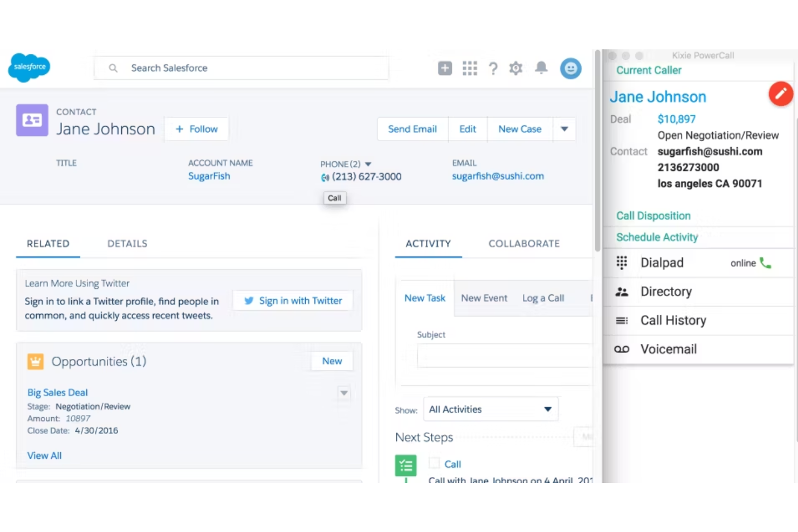
Task: Follow the Jane Johnson contact
Action: point(196,129)
